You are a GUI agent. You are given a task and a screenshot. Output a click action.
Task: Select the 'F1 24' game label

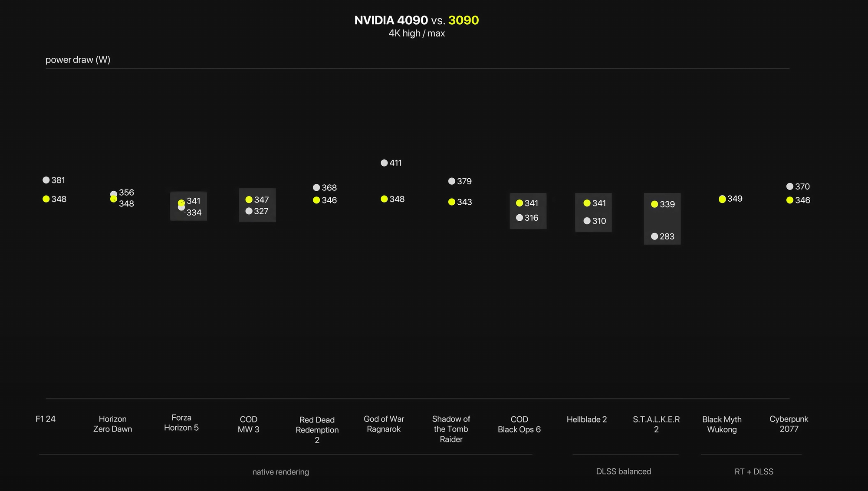pos(46,419)
